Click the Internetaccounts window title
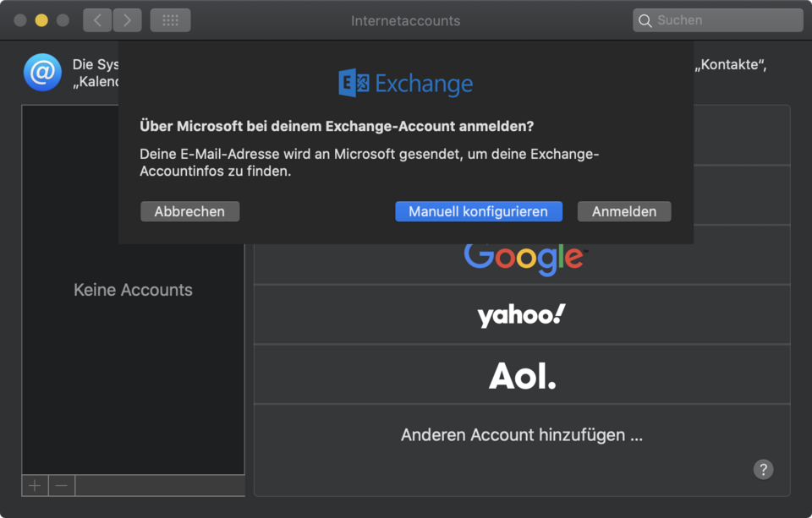 (405, 20)
